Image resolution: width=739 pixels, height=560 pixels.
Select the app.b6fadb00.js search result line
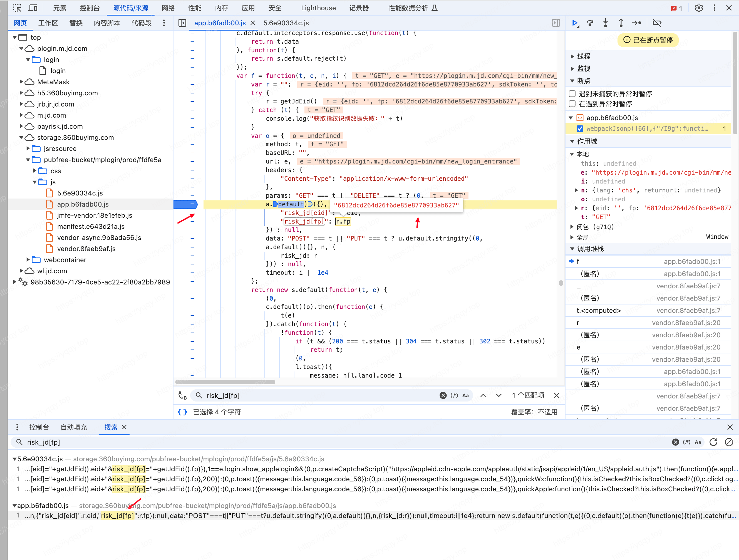click(x=373, y=516)
